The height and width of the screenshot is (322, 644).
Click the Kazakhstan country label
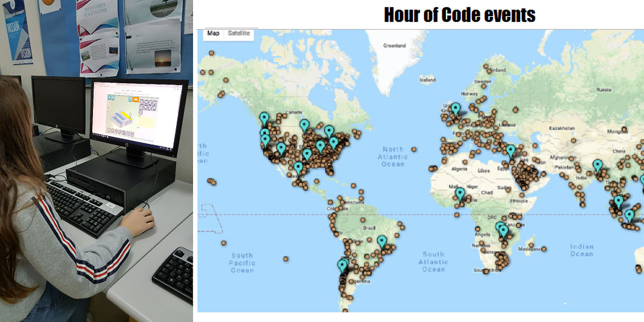click(x=562, y=129)
